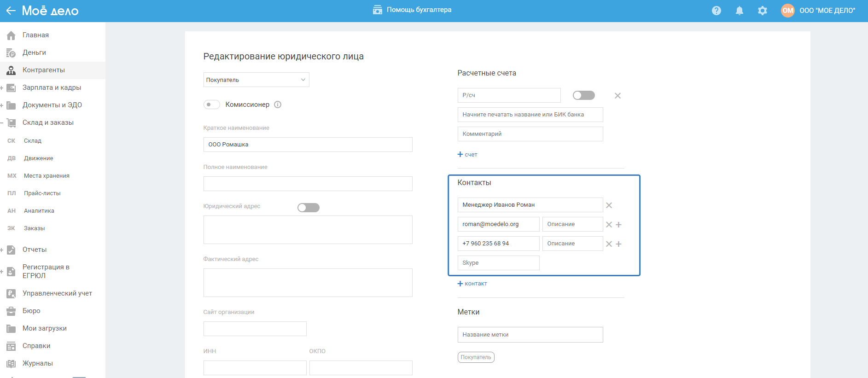Toggle the Юридический адрес switch

click(308, 208)
